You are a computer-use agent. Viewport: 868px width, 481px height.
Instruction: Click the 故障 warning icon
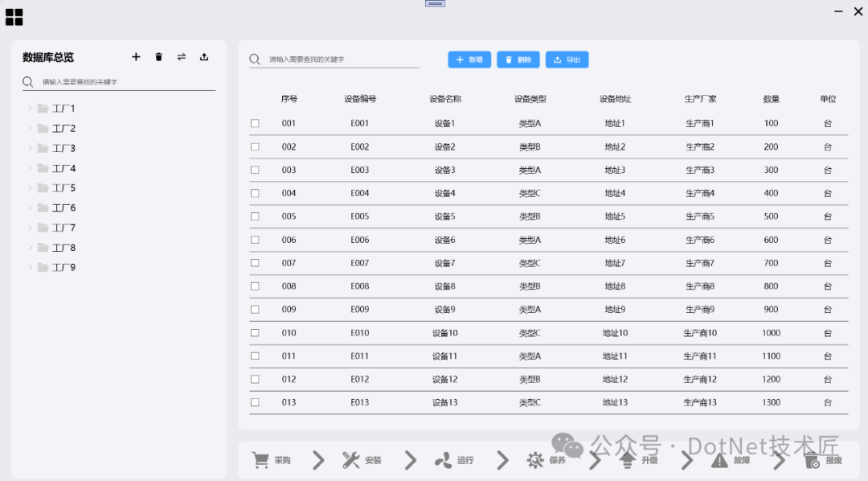tap(719, 459)
